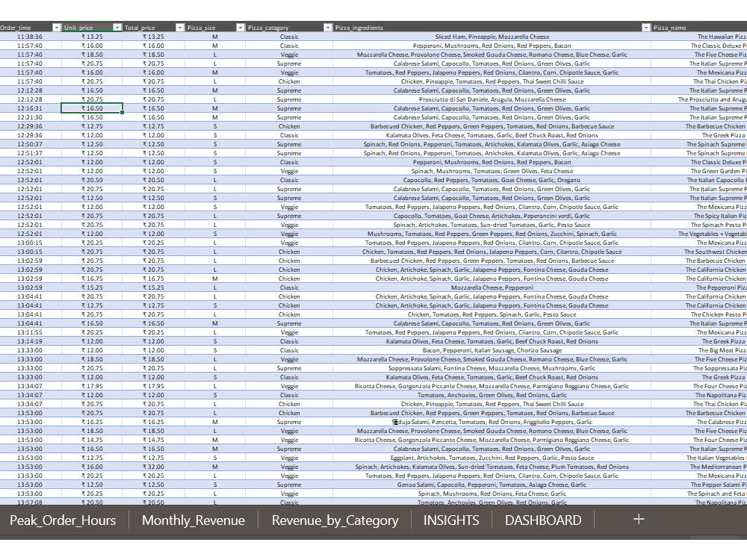The height and width of the screenshot is (560, 747).
Task: Open the Unit_price column filter dropdown
Action: click(117, 28)
